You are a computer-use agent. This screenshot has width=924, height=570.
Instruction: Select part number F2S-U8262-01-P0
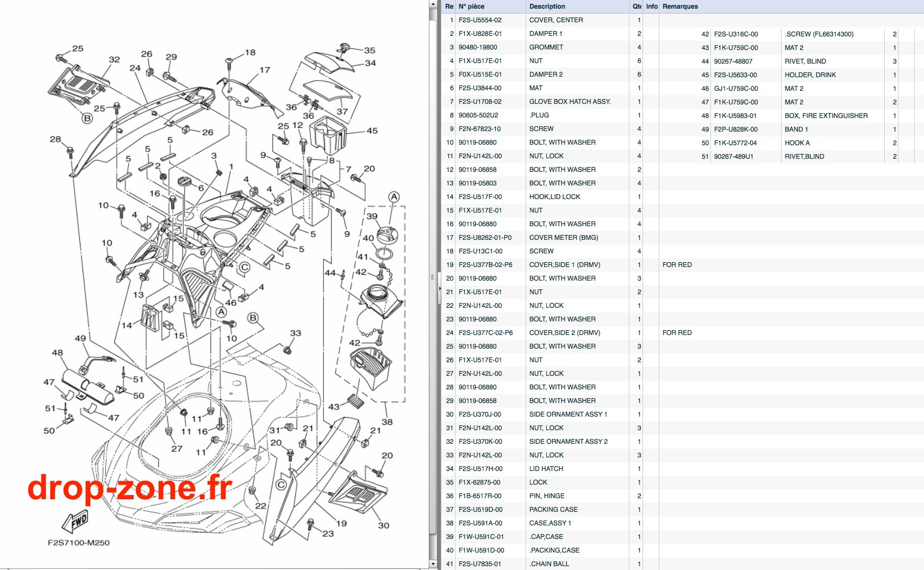coord(485,238)
